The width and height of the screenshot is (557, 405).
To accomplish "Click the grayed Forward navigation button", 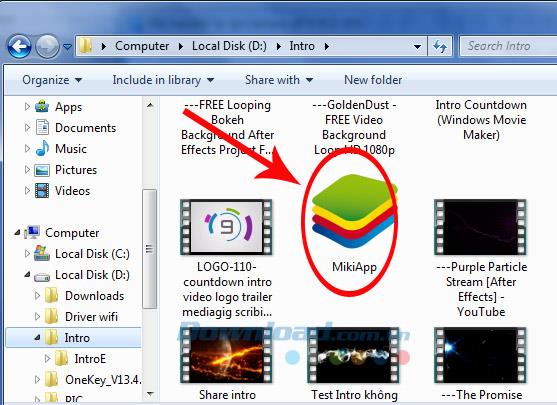I will tap(47, 46).
